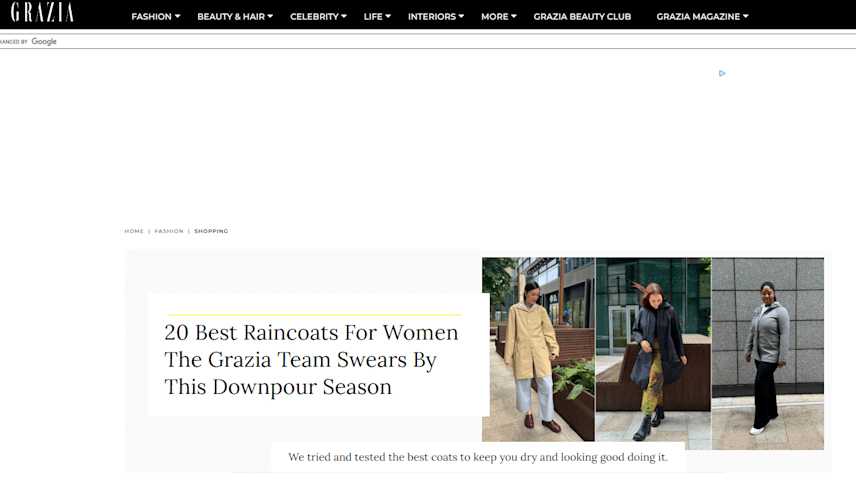Click the 20 Best Raincoats headline
The height and width of the screenshot is (479, 856).
(311, 359)
